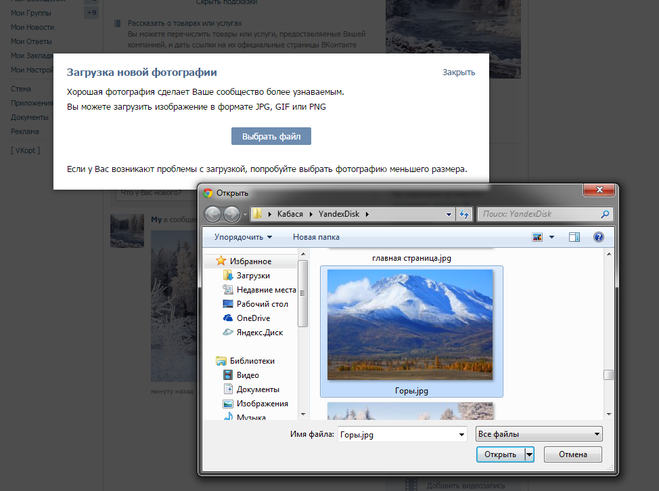This screenshot has width=659, height=491.
Task: Expand the Упорядочить dropdown menu
Action: coord(243,237)
